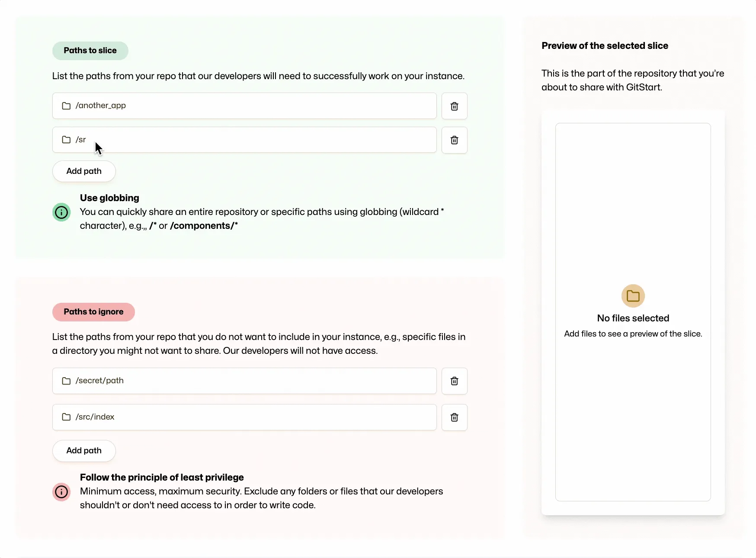
Task: Select the Paths to ignore badge
Action: (x=93, y=312)
